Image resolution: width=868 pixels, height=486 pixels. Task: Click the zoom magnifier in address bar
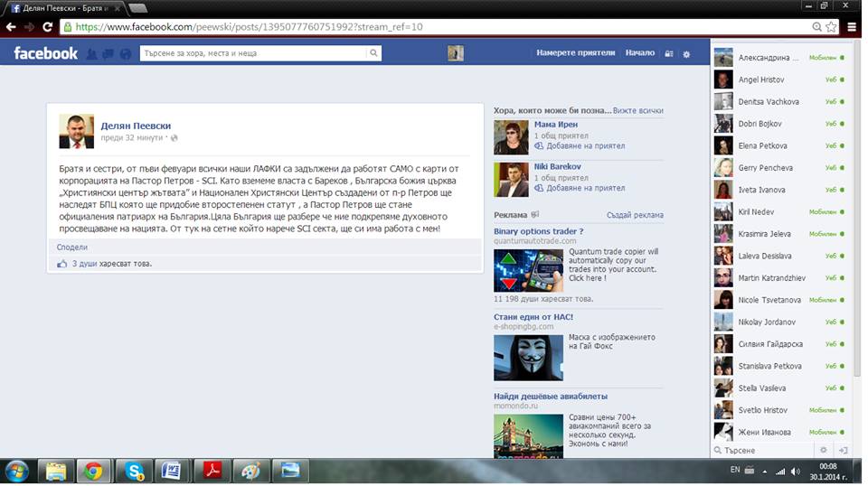pyautogui.click(x=817, y=27)
